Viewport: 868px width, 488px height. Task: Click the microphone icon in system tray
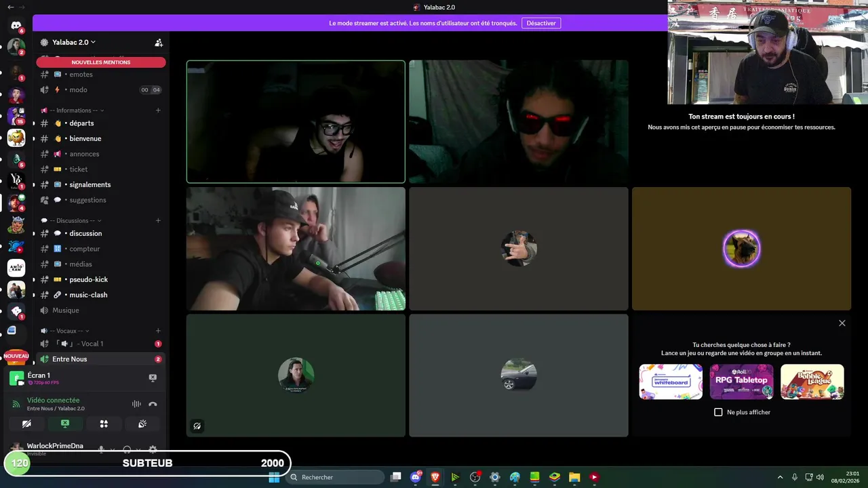(794, 477)
